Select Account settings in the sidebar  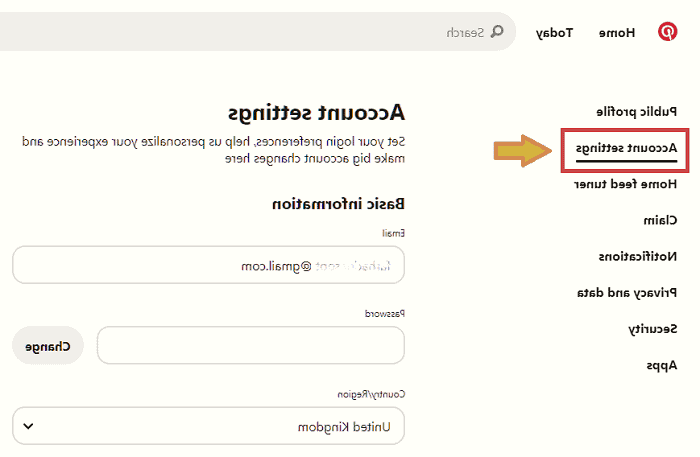tap(627, 148)
